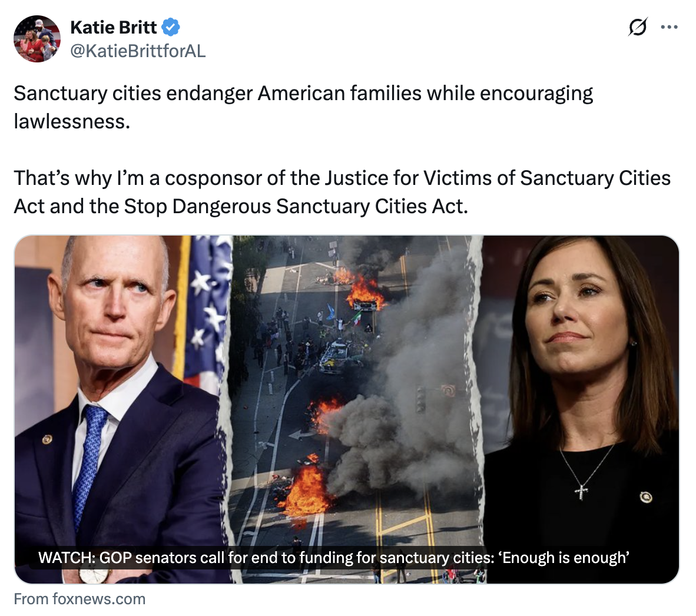Click the woman with cross necklace photo
This screenshot has width=696, height=616.
coord(581,409)
